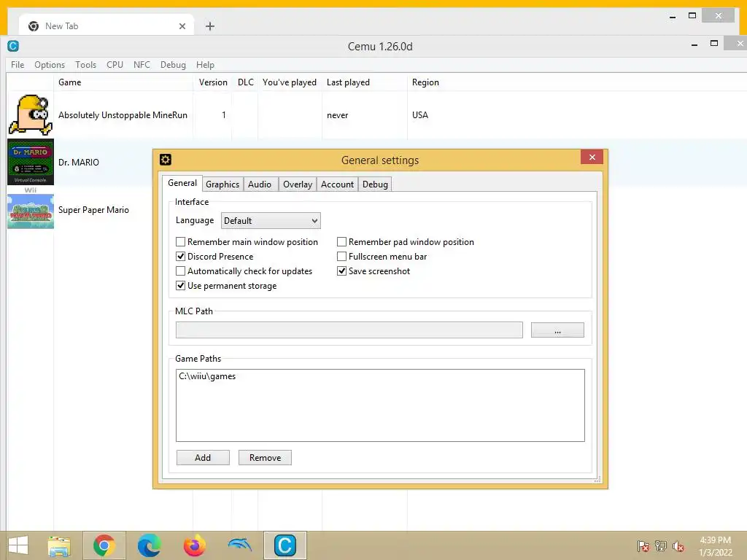The image size is (747, 560).
Task: Open a new Chrome tab with plus
Action: 209,26
